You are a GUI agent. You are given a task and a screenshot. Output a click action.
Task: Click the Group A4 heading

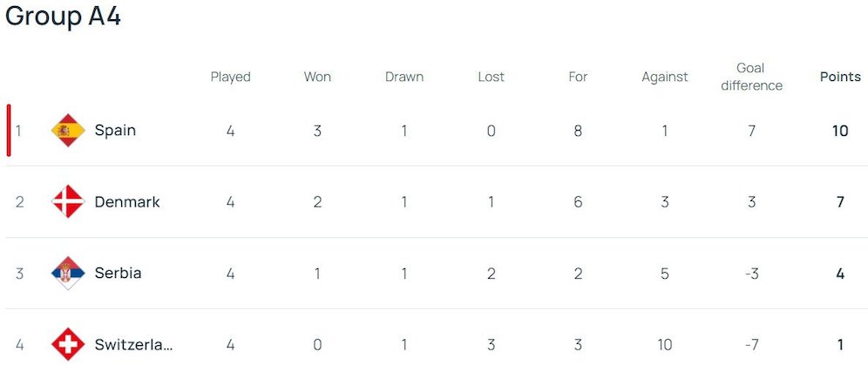click(x=63, y=17)
